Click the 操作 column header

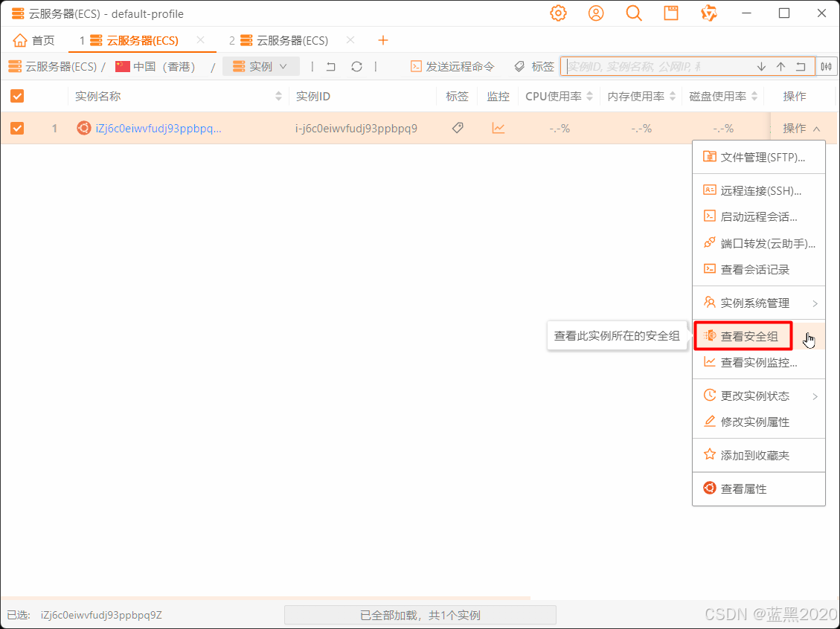(x=795, y=97)
